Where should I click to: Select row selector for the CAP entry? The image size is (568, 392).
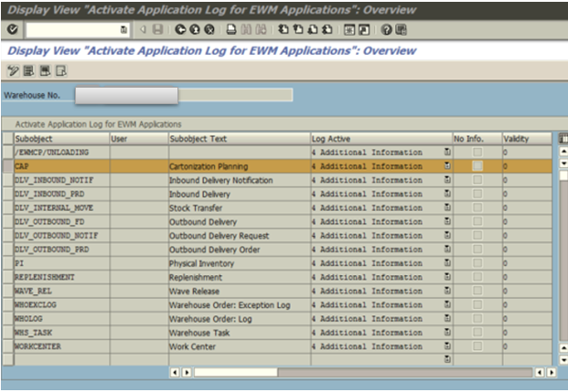(7, 166)
